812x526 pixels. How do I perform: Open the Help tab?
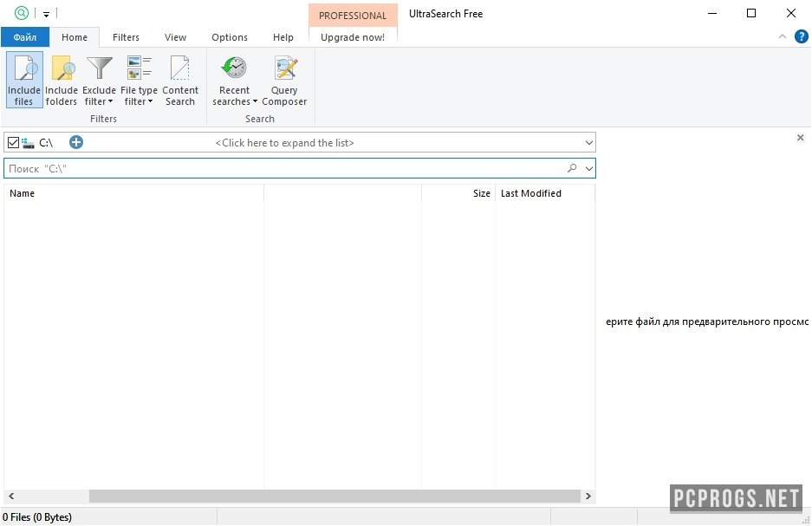coord(283,37)
